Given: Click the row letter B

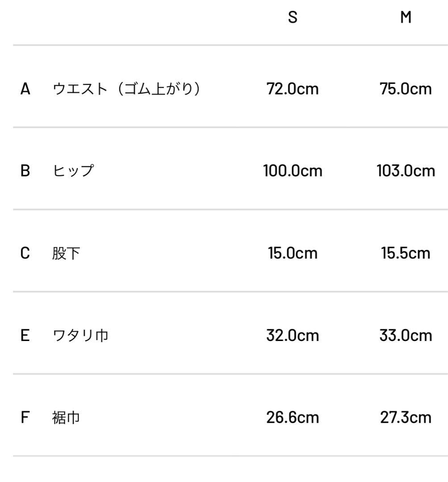Looking at the screenshot, I should pyautogui.click(x=25, y=171).
